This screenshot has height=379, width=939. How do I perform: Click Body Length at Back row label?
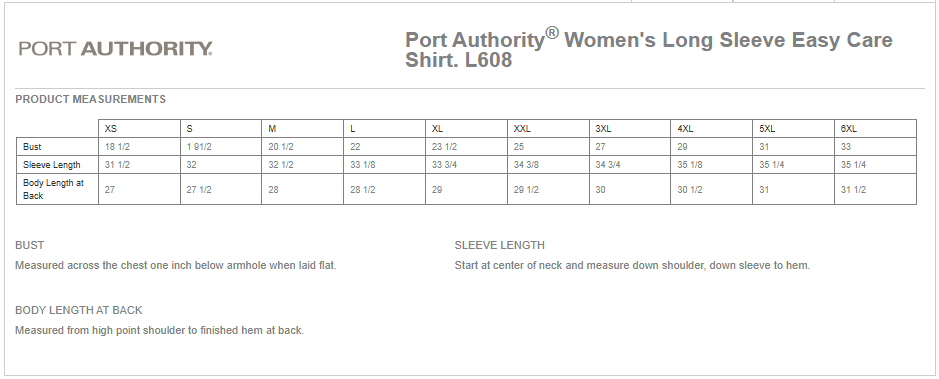[x=53, y=189]
